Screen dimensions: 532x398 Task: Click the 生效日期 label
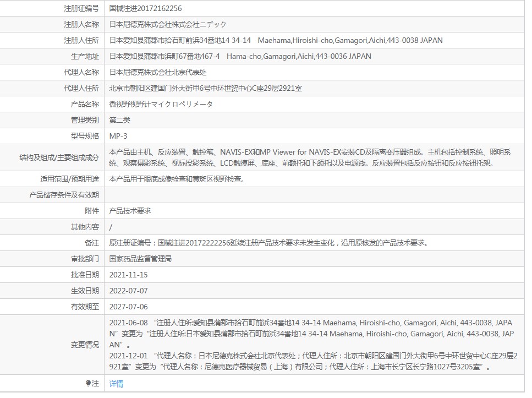85,291
